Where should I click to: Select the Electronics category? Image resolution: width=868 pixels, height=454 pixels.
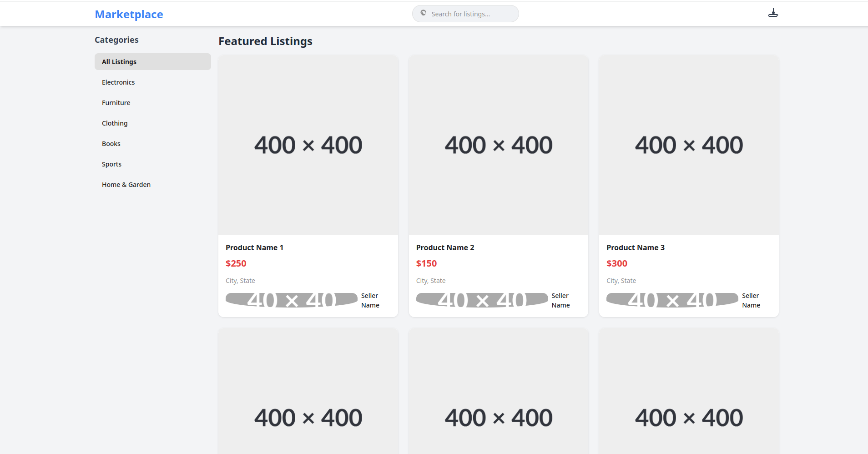pos(118,82)
